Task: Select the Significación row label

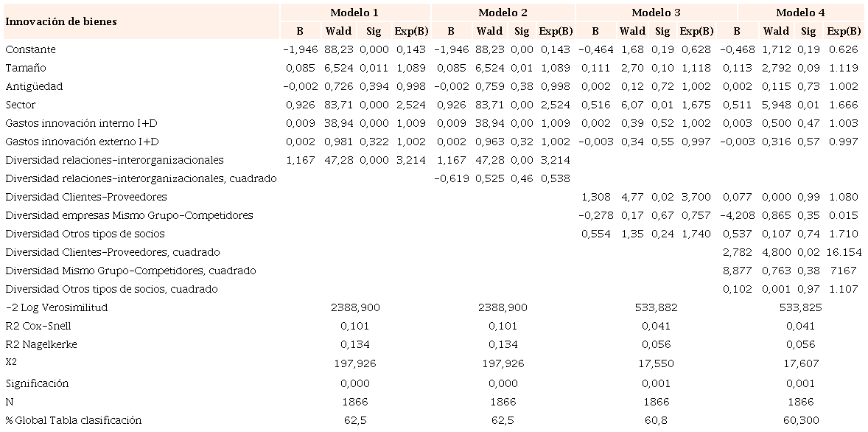Action: pyautogui.click(x=37, y=383)
